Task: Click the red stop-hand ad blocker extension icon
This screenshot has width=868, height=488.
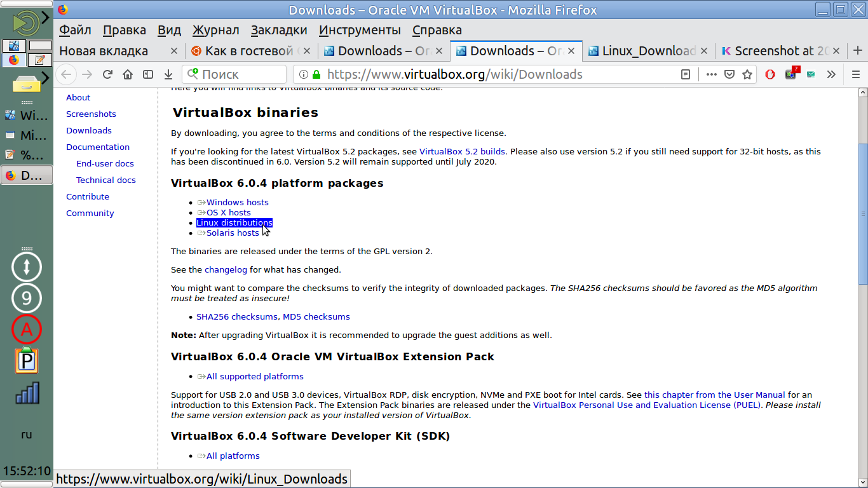Action: (x=770, y=74)
